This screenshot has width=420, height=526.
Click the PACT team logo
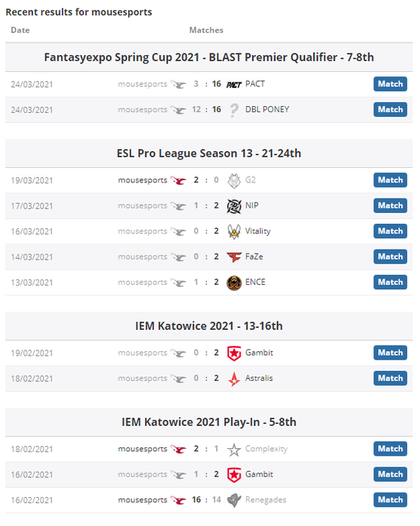click(x=234, y=85)
